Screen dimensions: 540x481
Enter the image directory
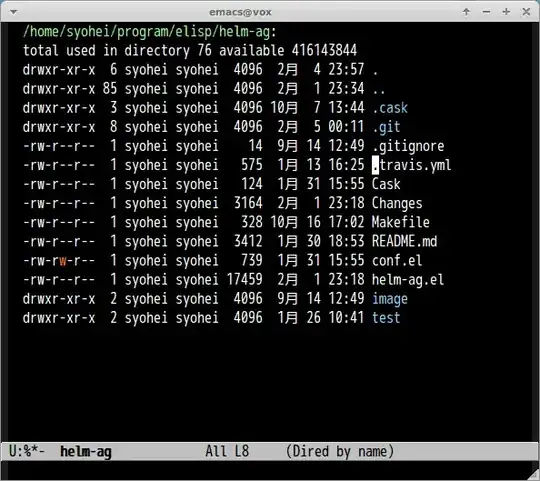tap(390, 299)
